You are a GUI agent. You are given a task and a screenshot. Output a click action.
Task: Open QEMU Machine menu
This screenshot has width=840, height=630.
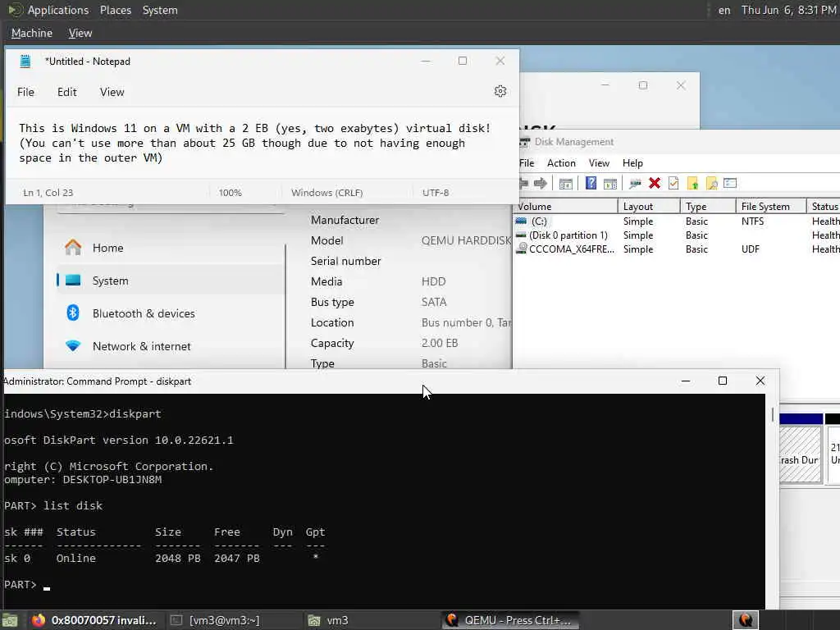click(x=32, y=33)
